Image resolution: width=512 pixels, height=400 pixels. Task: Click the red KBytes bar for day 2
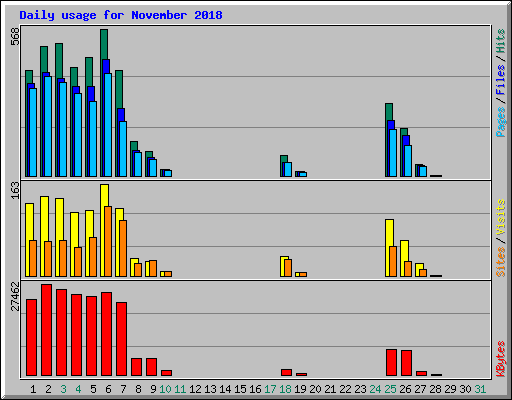(x=46, y=330)
